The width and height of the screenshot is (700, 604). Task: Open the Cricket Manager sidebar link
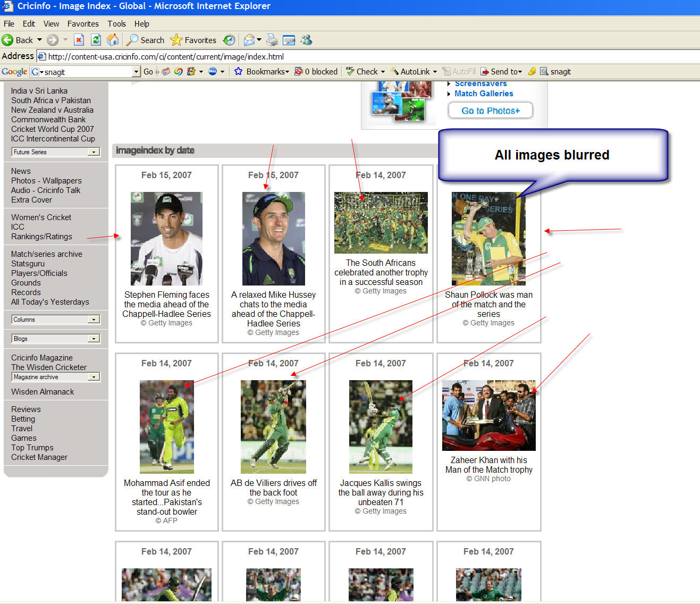[x=39, y=457]
